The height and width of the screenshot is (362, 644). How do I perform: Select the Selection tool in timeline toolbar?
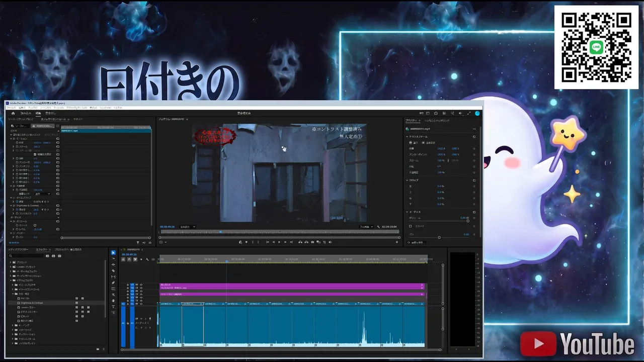pyautogui.click(x=113, y=253)
